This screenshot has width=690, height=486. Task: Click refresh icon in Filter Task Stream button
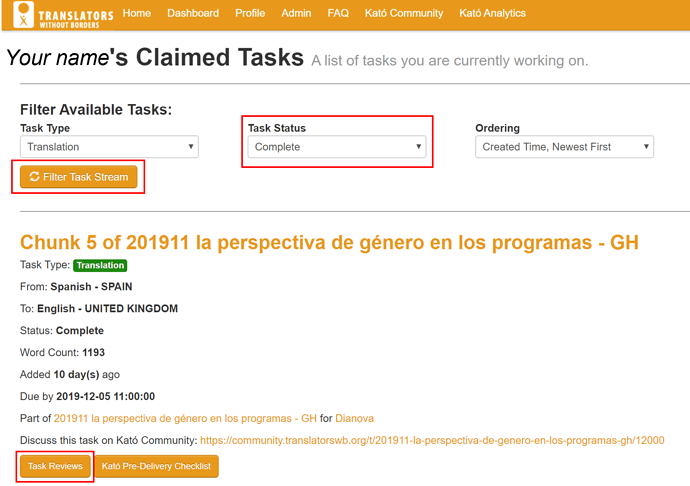click(x=34, y=177)
